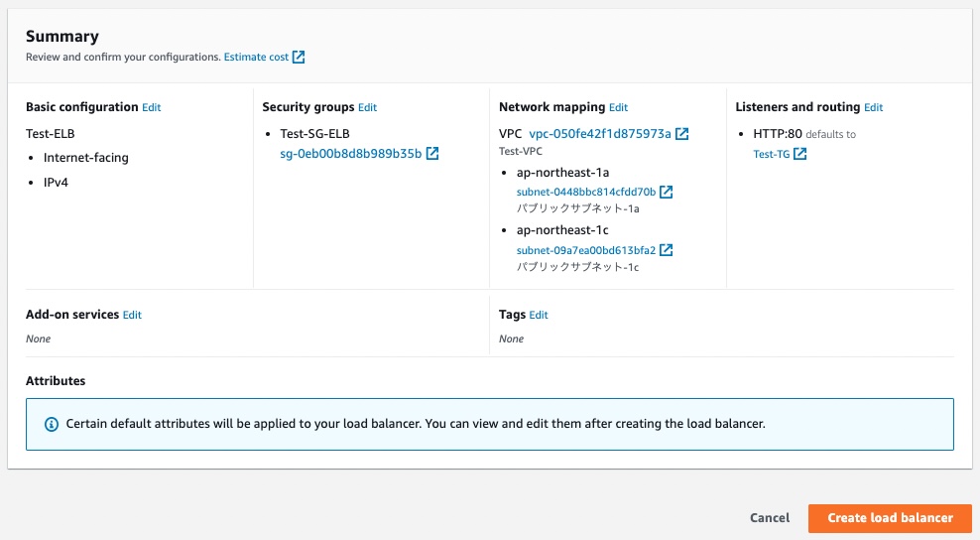The height and width of the screenshot is (540, 980).
Task: Open subnet-0448bbc814cfdd70b link
Action: point(586,193)
